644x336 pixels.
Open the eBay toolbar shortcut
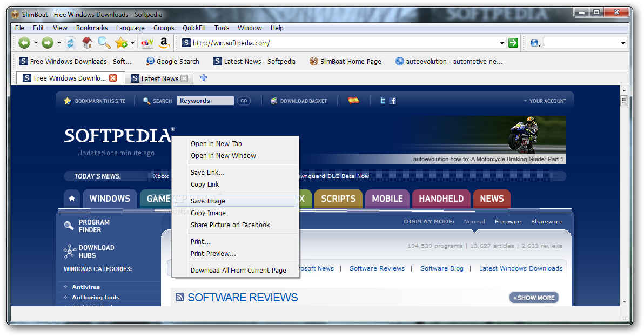tap(147, 42)
